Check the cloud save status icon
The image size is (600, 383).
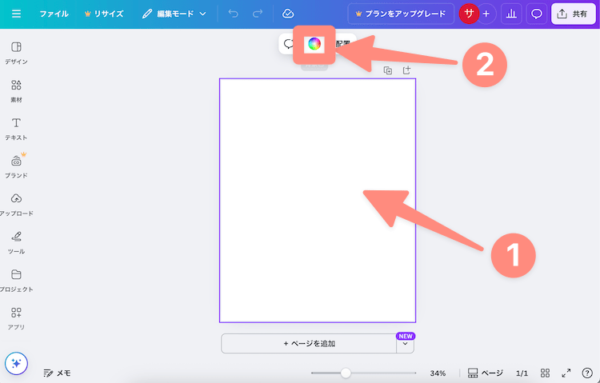pyautogui.click(x=288, y=14)
